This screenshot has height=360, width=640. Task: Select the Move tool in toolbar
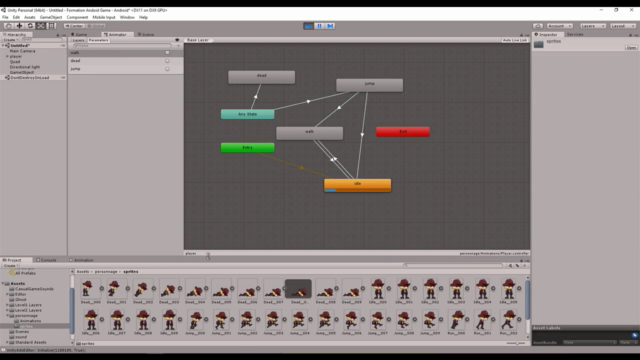pos(19,26)
